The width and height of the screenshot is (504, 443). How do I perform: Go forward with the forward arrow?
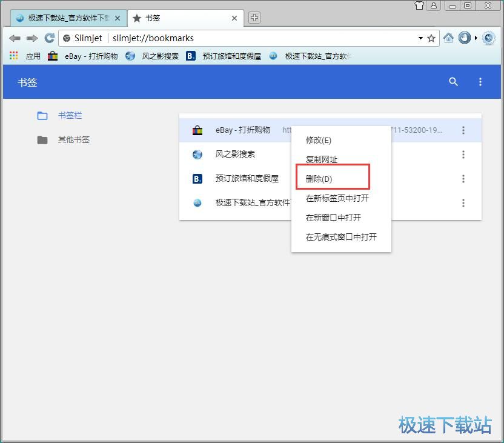coord(32,38)
